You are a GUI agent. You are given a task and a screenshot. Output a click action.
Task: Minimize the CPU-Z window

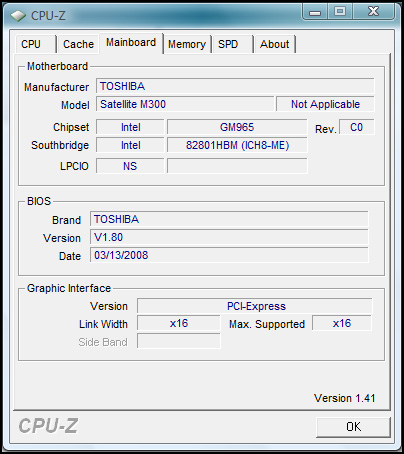tap(315, 12)
